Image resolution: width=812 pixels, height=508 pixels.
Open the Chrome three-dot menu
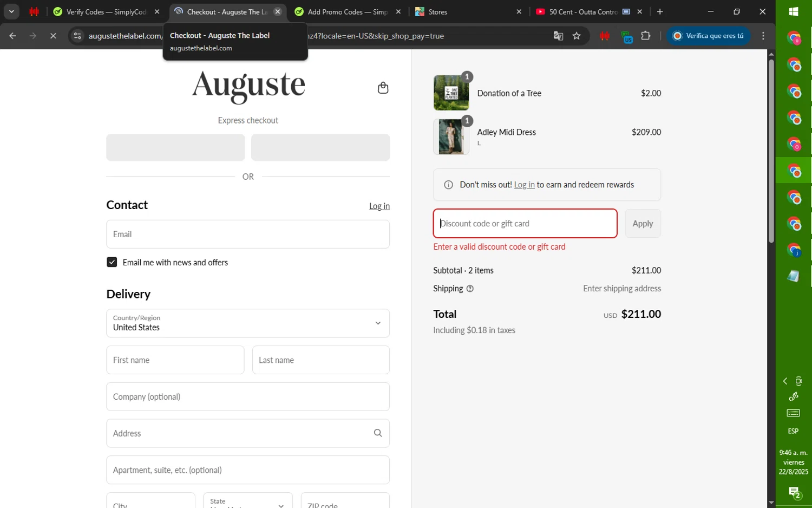click(x=763, y=36)
